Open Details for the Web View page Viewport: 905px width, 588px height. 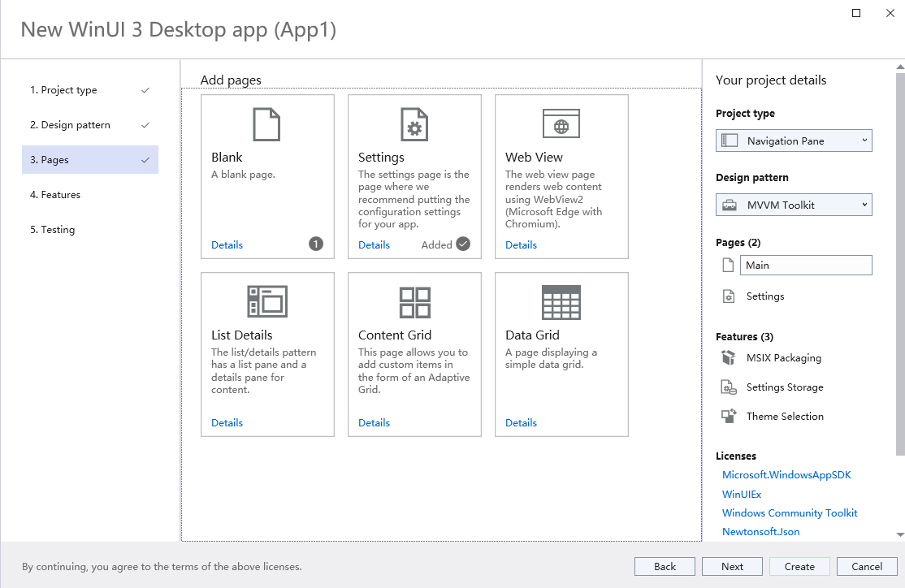tap(522, 244)
